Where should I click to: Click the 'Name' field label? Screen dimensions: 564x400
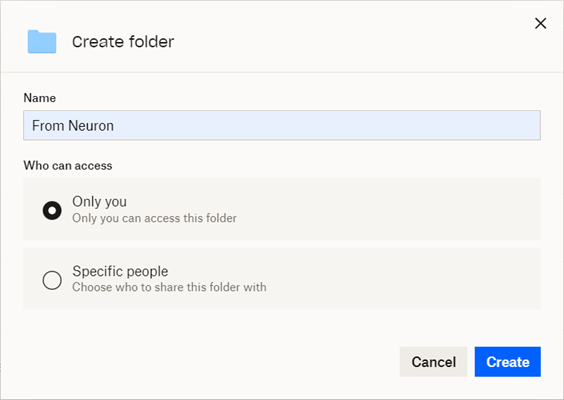point(40,98)
